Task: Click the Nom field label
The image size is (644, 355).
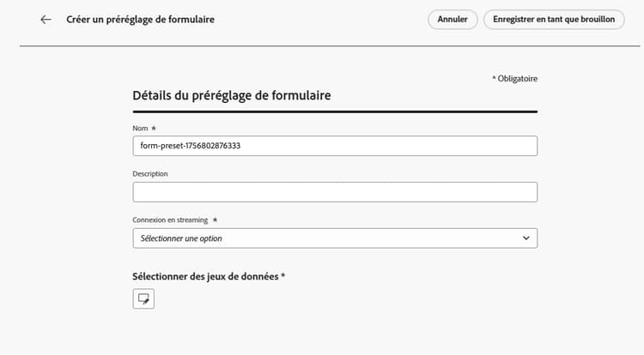Action: pyautogui.click(x=140, y=129)
